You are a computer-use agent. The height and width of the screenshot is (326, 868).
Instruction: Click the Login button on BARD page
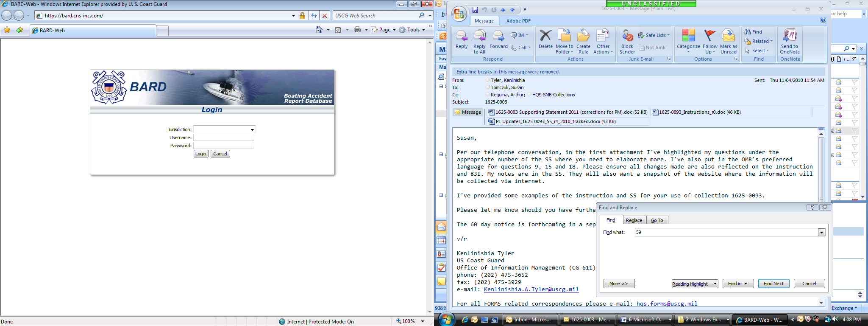[x=201, y=154]
